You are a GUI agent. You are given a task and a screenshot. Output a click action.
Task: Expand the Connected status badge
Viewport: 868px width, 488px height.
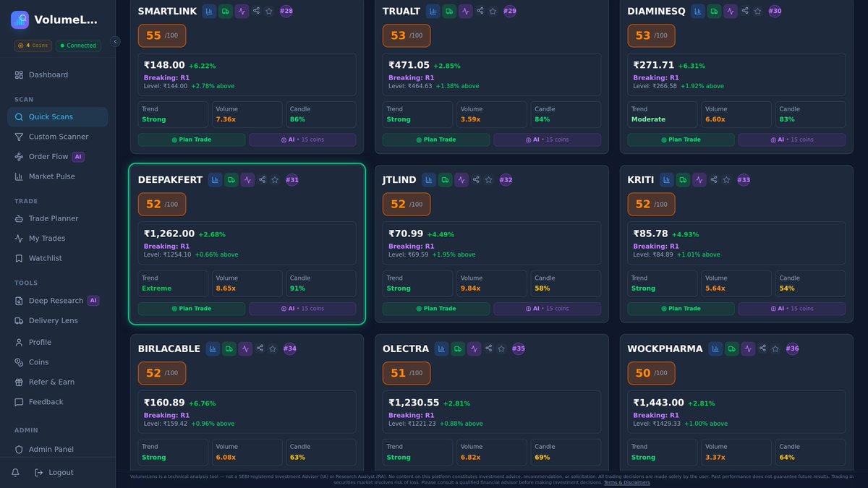click(77, 45)
